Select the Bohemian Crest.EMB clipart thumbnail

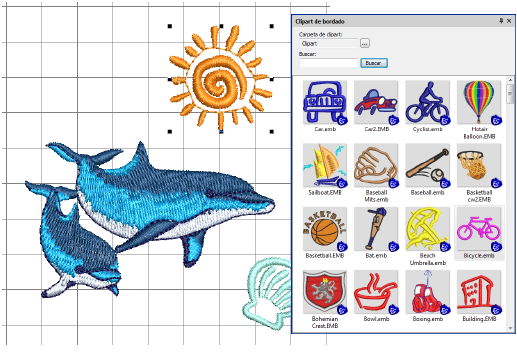(x=325, y=292)
